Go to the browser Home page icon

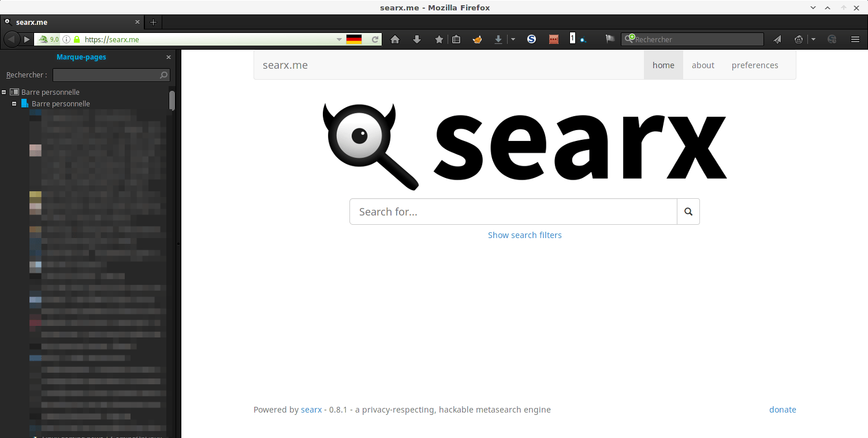395,39
